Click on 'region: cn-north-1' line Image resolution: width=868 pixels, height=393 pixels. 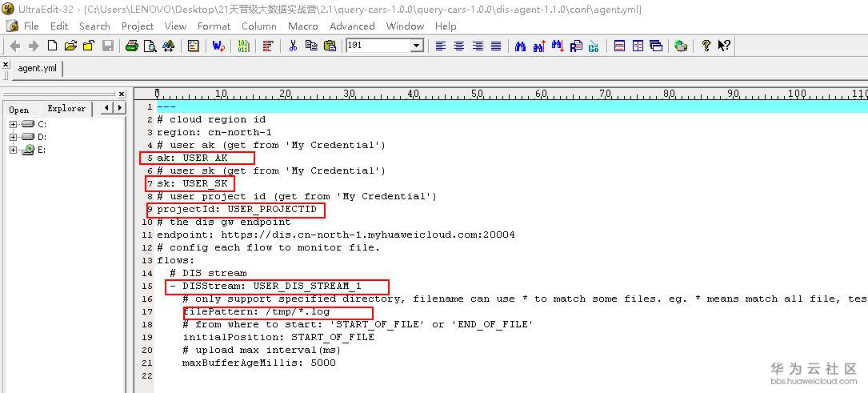(214, 132)
